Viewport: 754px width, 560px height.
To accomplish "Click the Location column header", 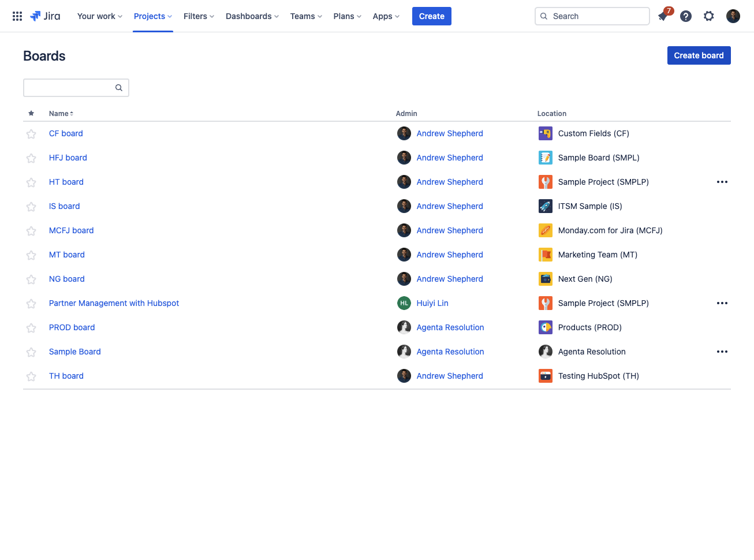I will (x=552, y=114).
